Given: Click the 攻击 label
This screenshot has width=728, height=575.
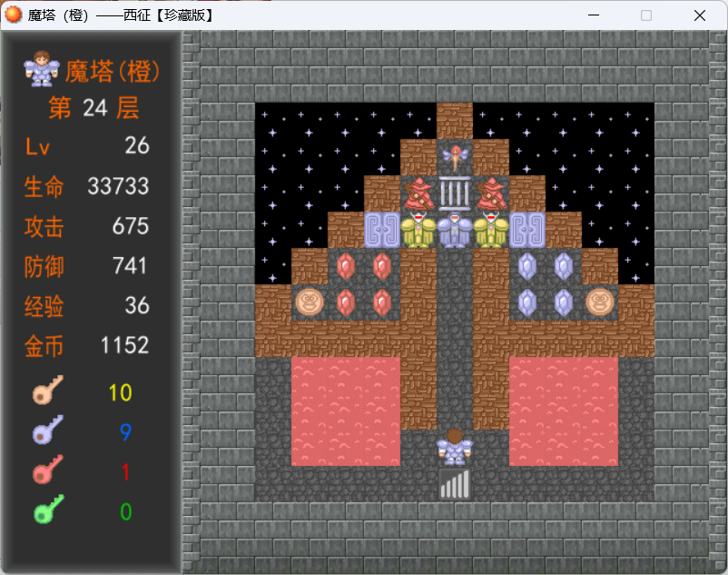Looking at the screenshot, I should click(x=44, y=227).
